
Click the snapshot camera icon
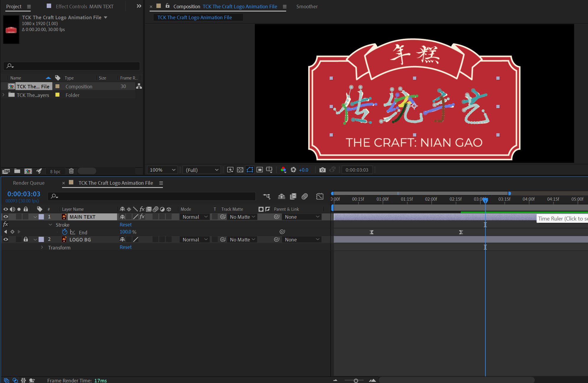point(322,170)
